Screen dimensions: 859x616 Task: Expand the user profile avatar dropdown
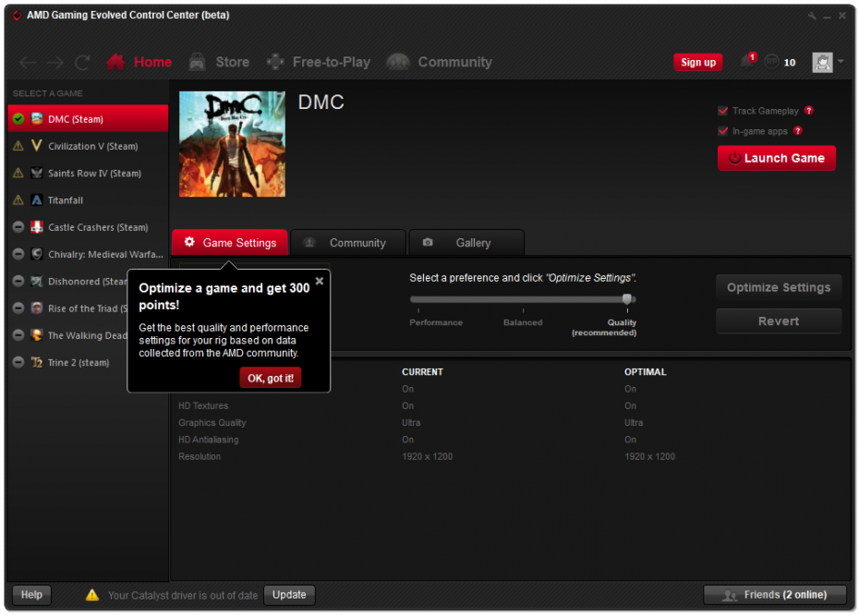828,62
